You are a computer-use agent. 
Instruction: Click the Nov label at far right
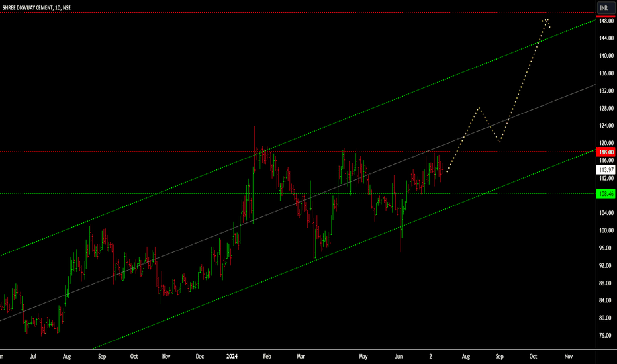(569, 357)
